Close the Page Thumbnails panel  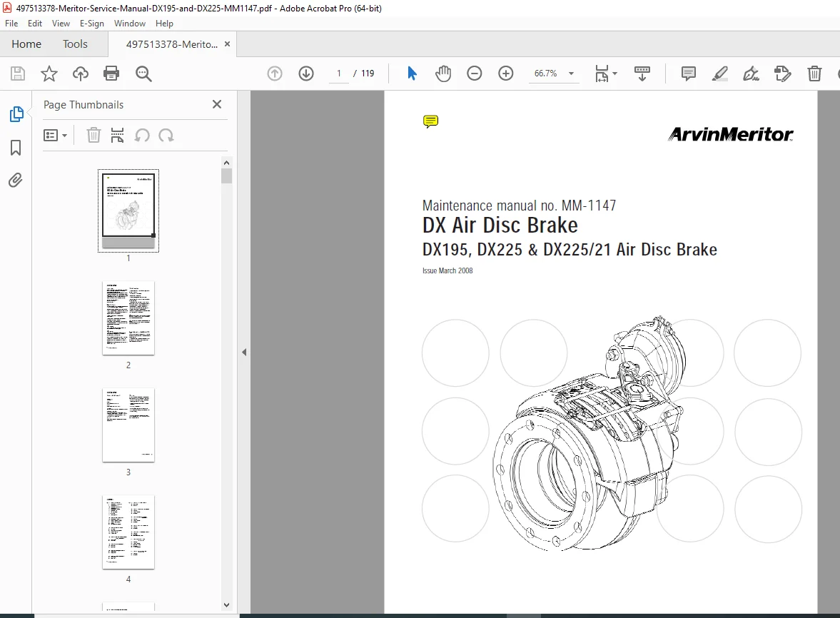pos(217,104)
